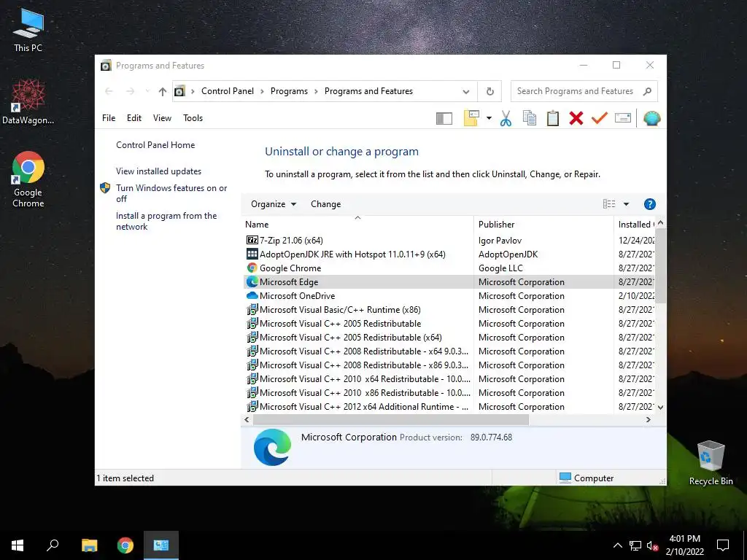Click the horizontal scrollbar right arrow
747x560 pixels.
point(648,419)
